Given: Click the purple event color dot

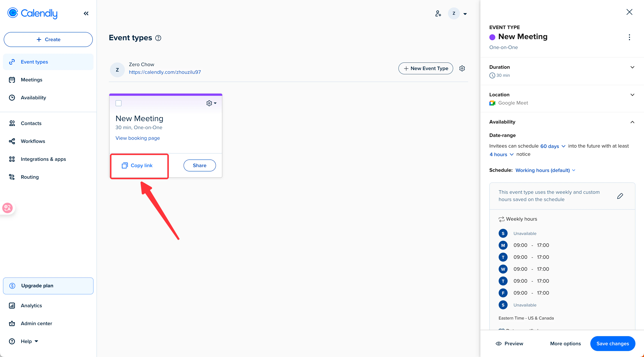Looking at the screenshot, I should (492, 37).
